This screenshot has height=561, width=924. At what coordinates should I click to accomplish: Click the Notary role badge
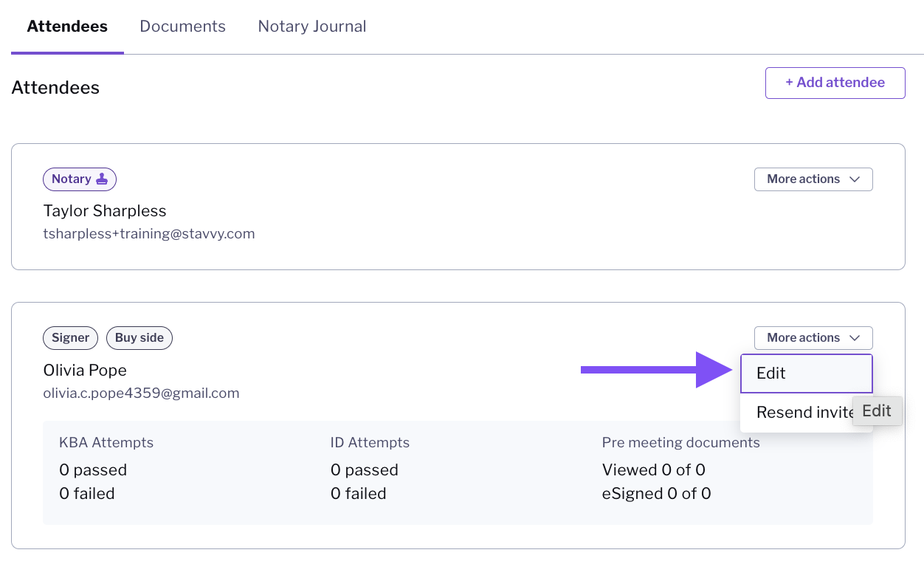80,179
